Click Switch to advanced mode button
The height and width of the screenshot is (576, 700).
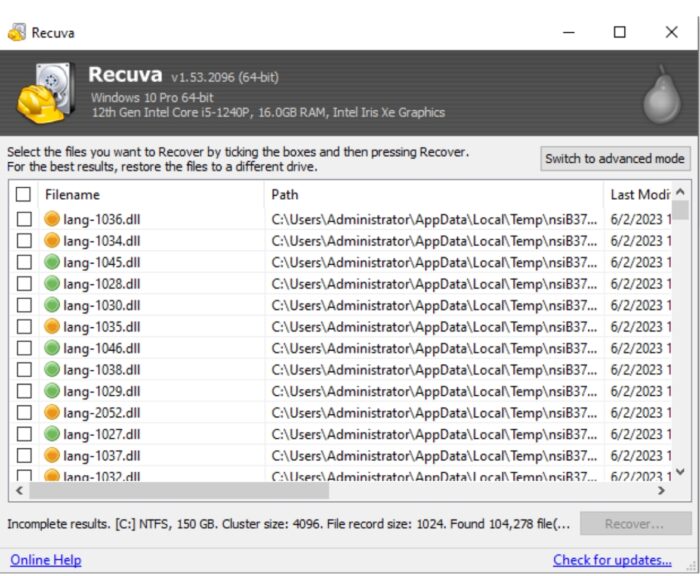(615, 159)
